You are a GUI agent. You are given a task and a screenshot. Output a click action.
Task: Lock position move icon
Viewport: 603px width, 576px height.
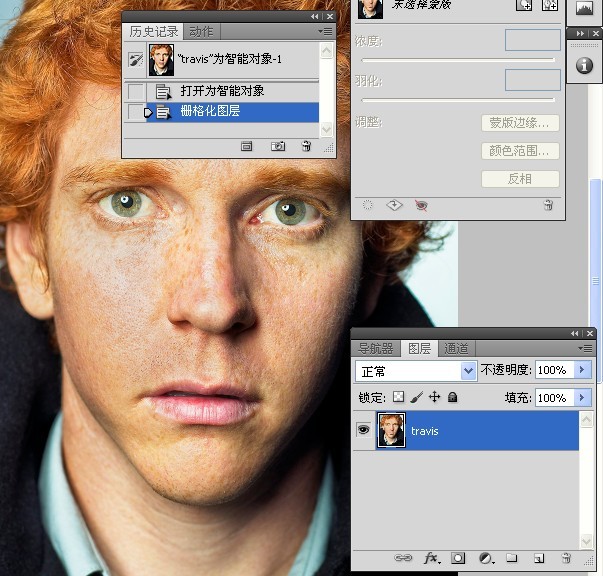point(435,396)
